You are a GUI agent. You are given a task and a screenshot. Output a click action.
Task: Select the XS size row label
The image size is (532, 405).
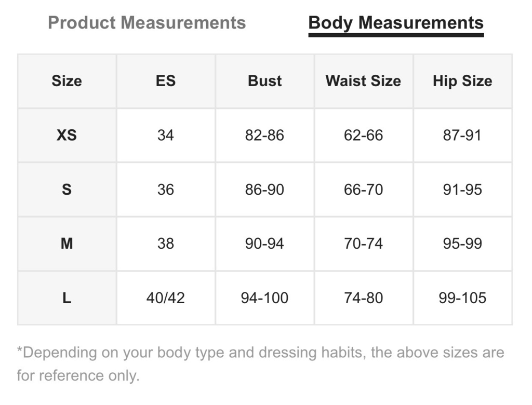67,136
